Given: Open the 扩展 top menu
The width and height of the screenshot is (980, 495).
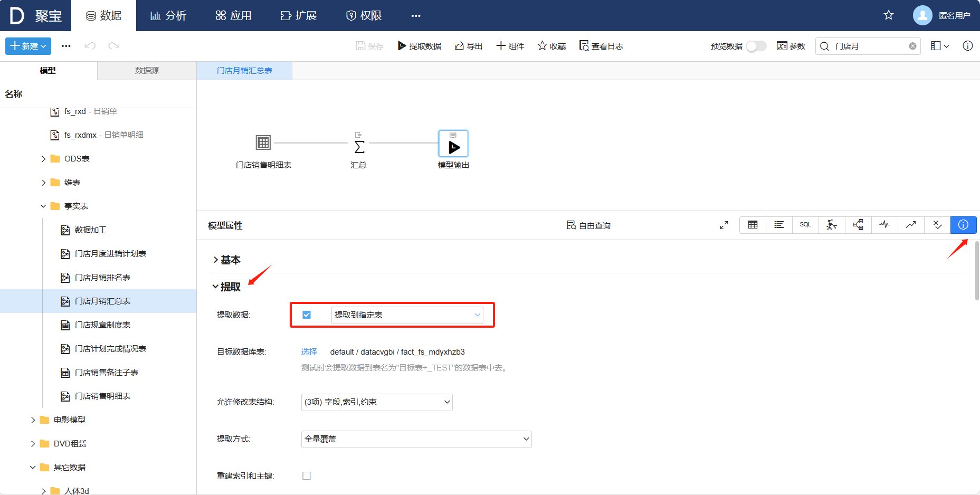Looking at the screenshot, I should coord(298,15).
